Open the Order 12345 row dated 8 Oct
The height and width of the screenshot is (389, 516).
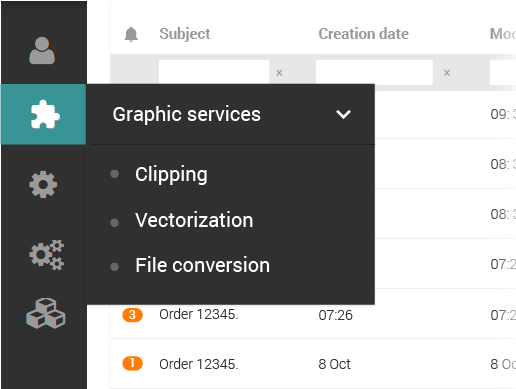[x=313, y=364]
